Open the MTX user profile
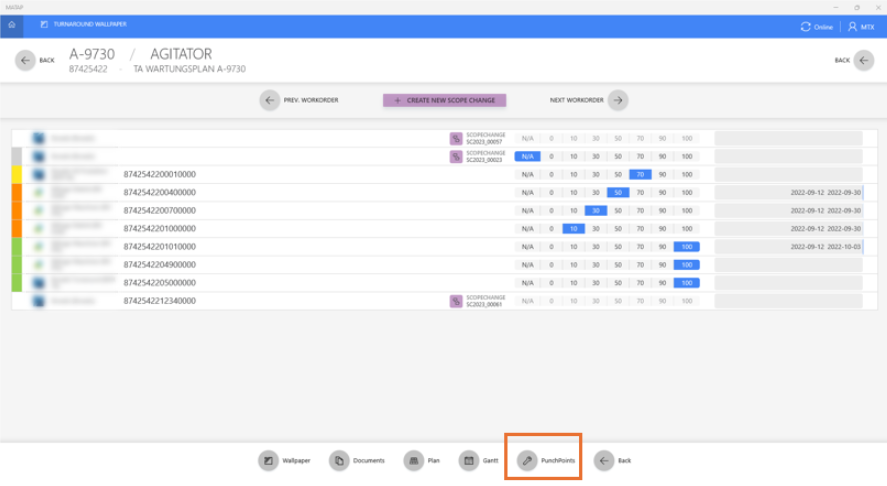This screenshot has width=887, height=486. pos(853,27)
